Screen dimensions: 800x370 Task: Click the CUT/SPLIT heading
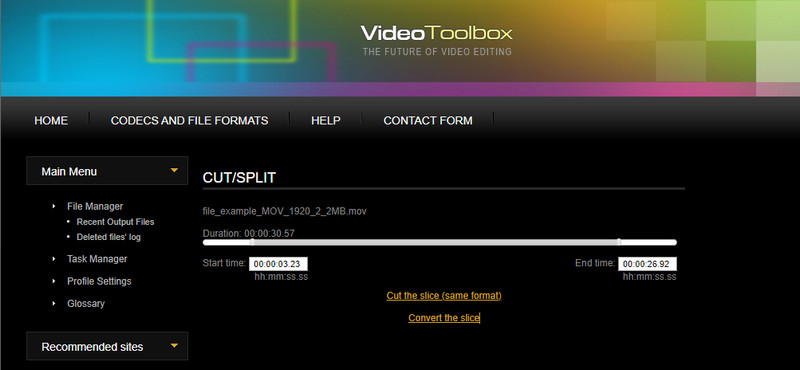pyautogui.click(x=239, y=178)
